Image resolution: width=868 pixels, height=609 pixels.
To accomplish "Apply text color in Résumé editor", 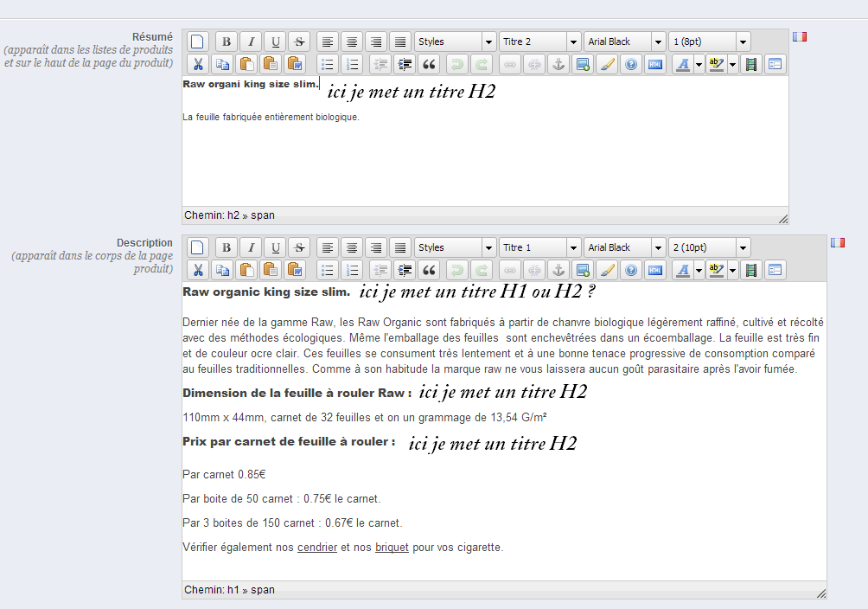I will (683, 64).
